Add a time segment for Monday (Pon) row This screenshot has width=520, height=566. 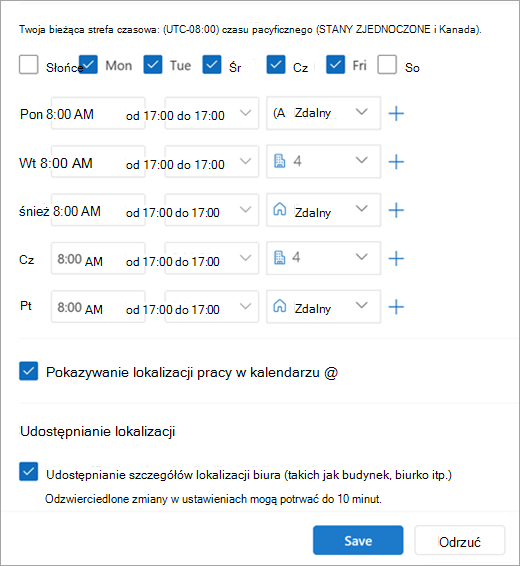[396, 113]
